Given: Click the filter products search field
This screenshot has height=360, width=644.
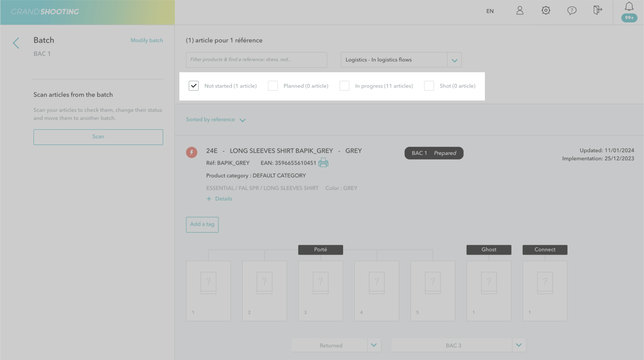Looking at the screenshot, I should click(x=256, y=60).
